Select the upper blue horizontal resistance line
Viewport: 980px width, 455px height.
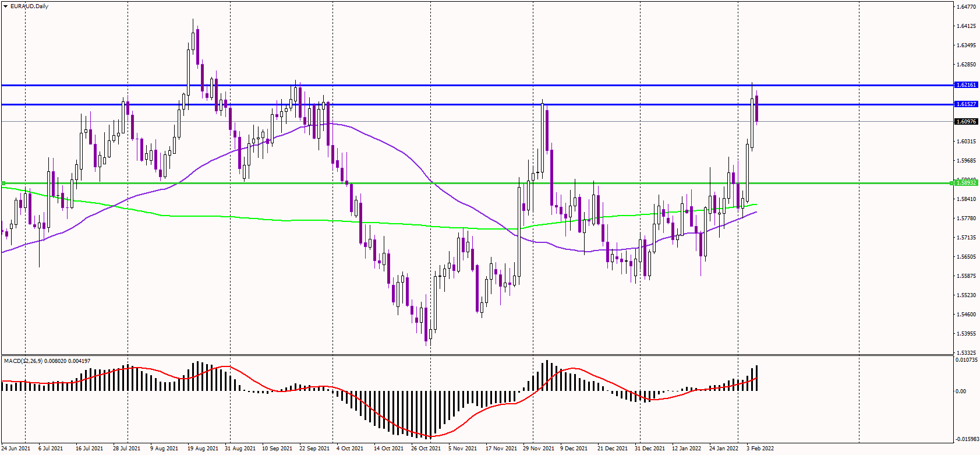pyautogui.click(x=477, y=85)
